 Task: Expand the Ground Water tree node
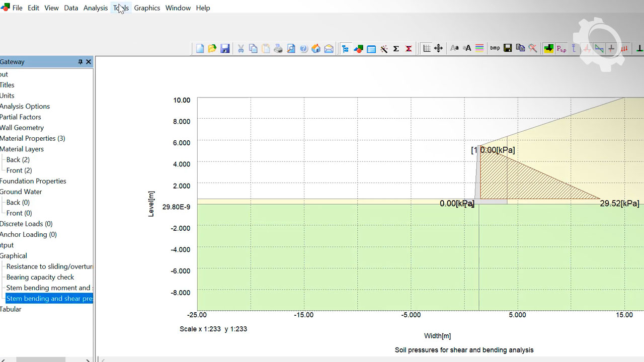coord(21,192)
